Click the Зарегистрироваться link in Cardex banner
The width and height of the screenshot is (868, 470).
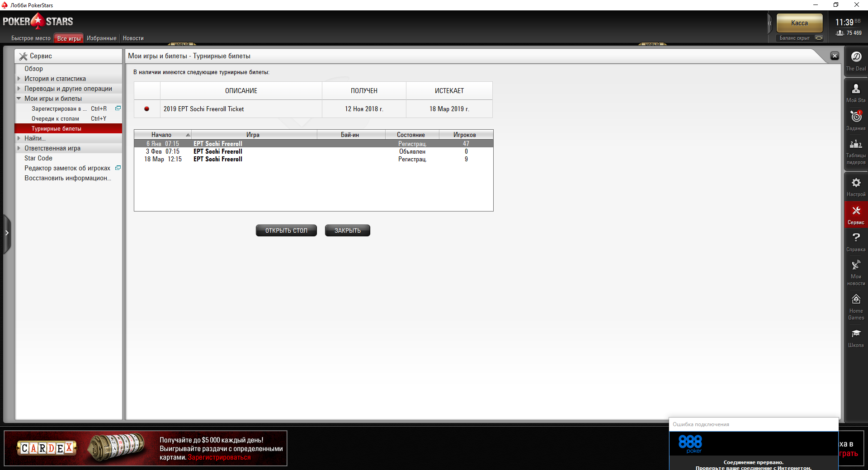[219, 457]
